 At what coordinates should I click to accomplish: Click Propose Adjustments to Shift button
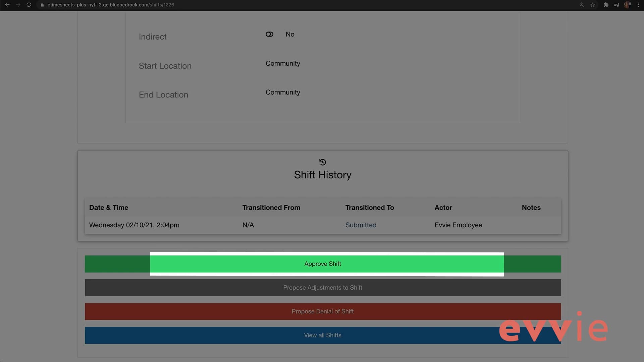(x=323, y=288)
